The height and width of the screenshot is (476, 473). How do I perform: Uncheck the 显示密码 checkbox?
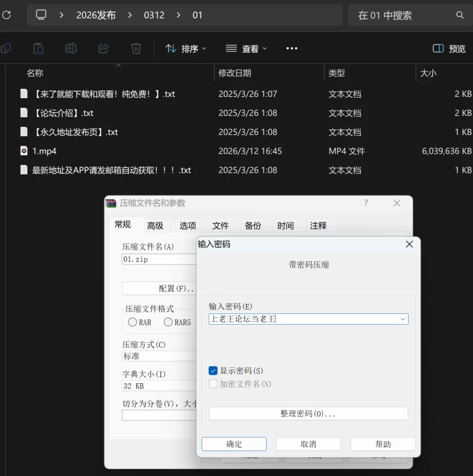213,371
